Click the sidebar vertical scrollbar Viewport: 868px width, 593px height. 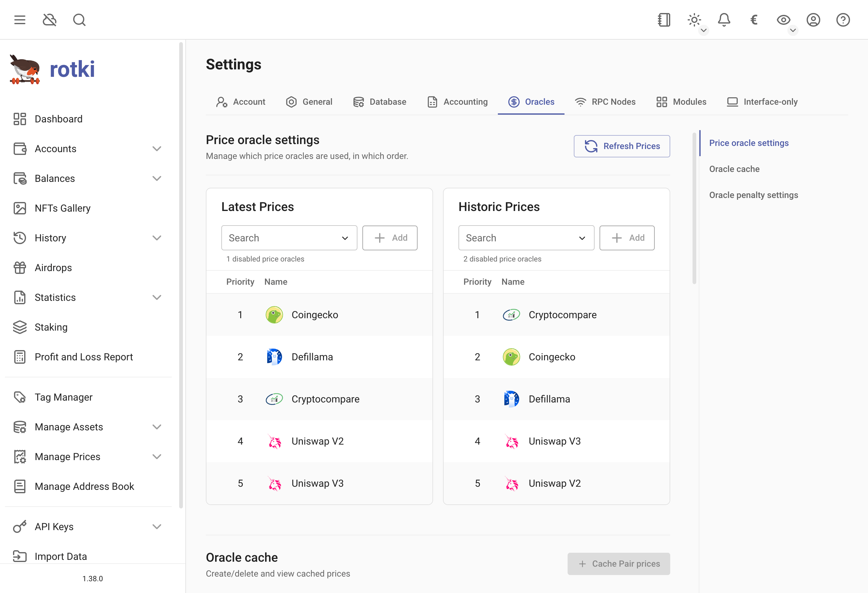pos(181,275)
